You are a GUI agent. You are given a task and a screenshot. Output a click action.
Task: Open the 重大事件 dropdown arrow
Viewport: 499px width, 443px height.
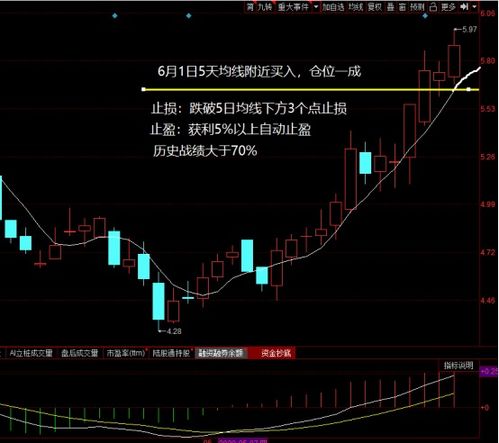click(x=316, y=7)
